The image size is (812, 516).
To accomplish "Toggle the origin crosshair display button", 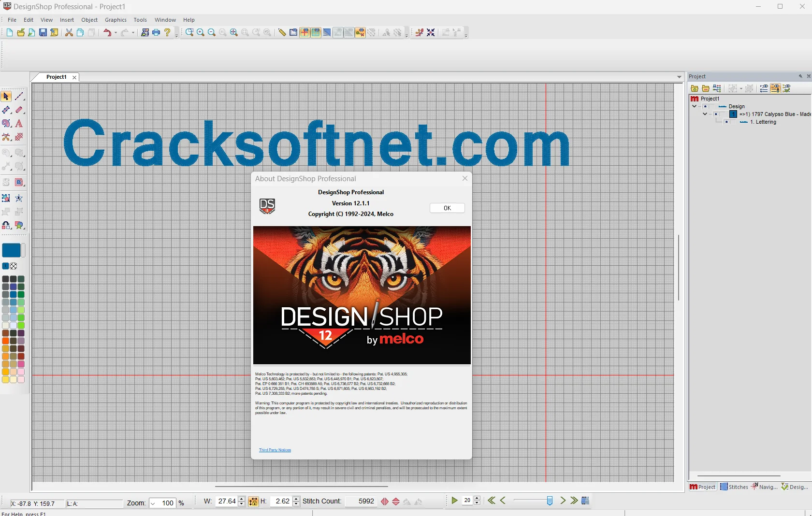I will click(x=304, y=32).
